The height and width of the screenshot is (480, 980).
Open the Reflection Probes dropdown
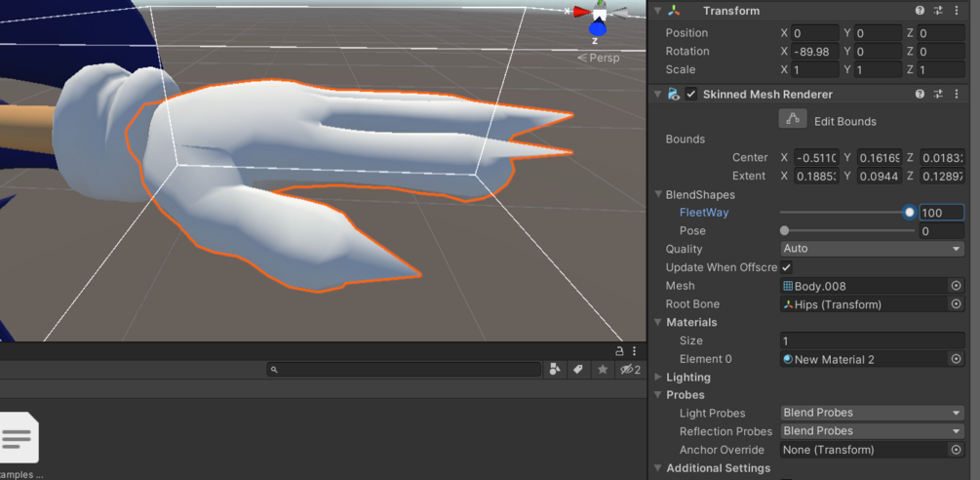pyautogui.click(x=872, y=431)
